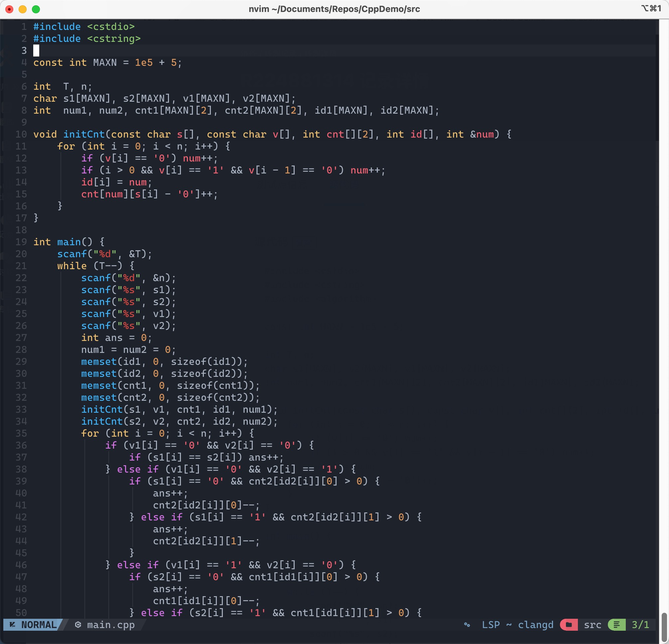669x644 pixels.
Task: Place cursor on '#include <cstring>' line
Action: coord(87,39)
